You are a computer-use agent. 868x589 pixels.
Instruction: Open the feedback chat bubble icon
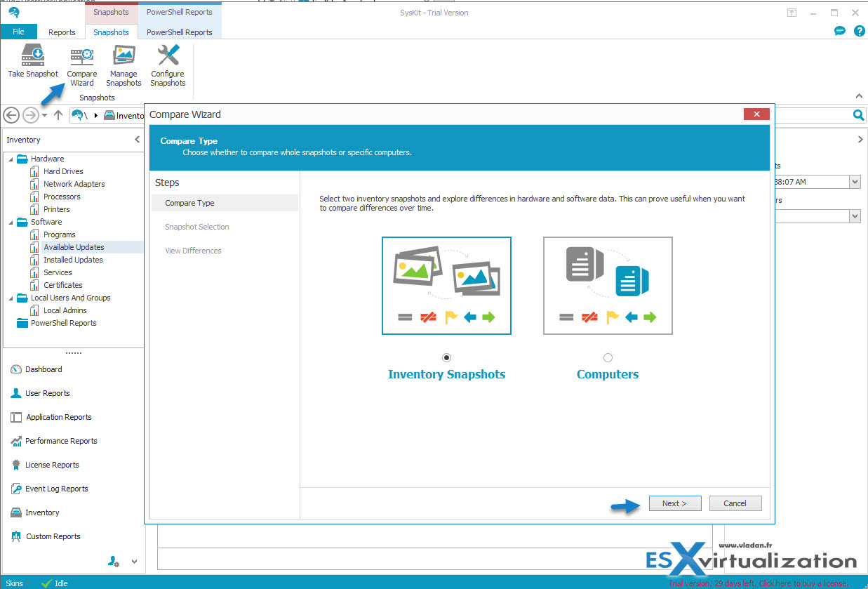coord(839,31)
